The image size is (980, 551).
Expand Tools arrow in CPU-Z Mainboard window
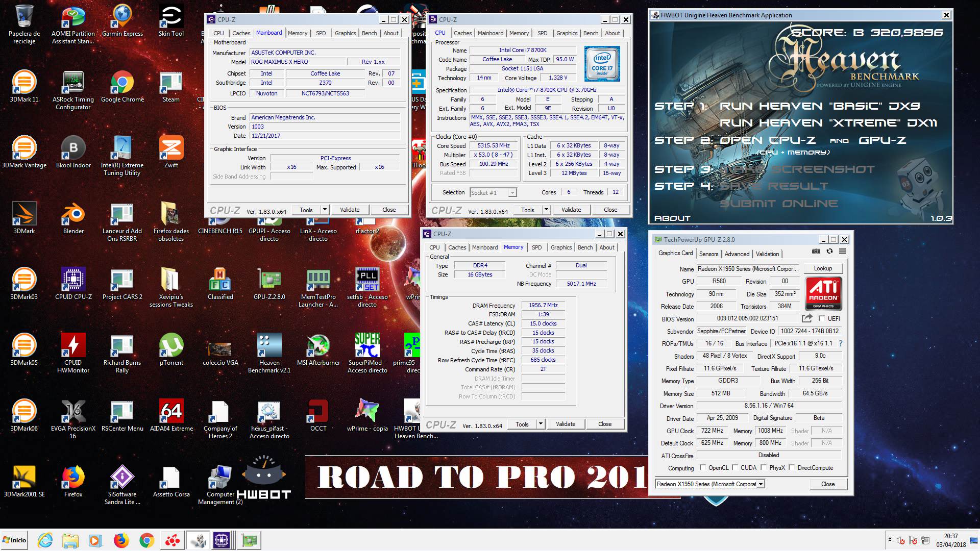tap(325, 210)
